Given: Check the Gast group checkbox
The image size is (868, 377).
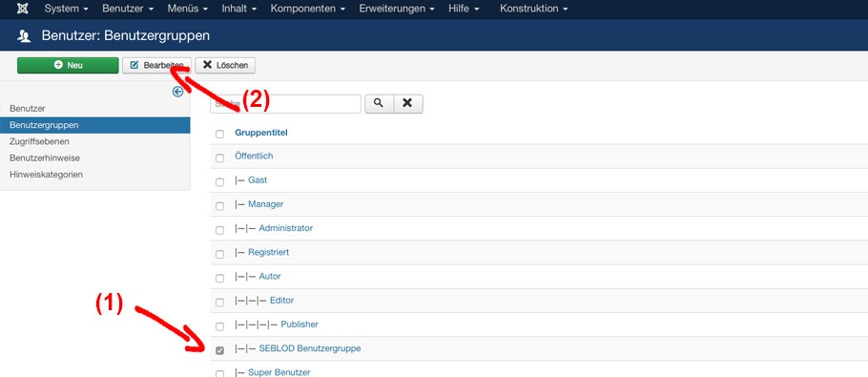Looking at the screenshot, I should (x=219, y=182).
